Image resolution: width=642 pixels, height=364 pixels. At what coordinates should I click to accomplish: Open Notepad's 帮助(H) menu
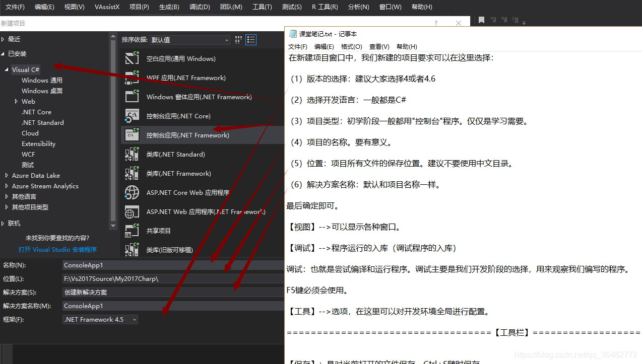tap(407, 46)
